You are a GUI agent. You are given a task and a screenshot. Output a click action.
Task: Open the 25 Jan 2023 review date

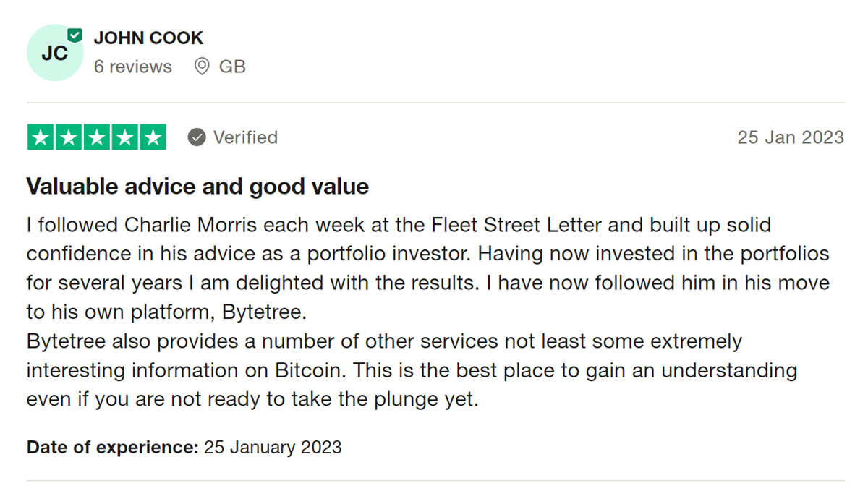791,137
